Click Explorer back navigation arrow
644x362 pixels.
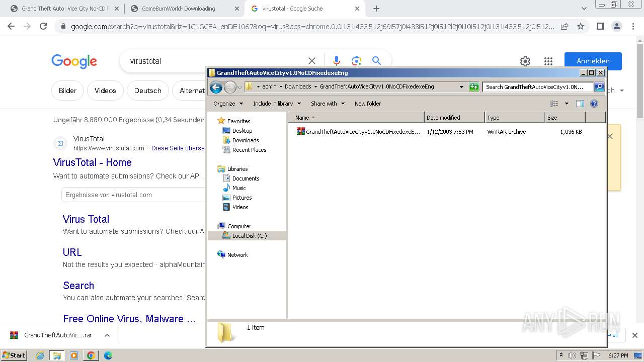click(216, 87)
